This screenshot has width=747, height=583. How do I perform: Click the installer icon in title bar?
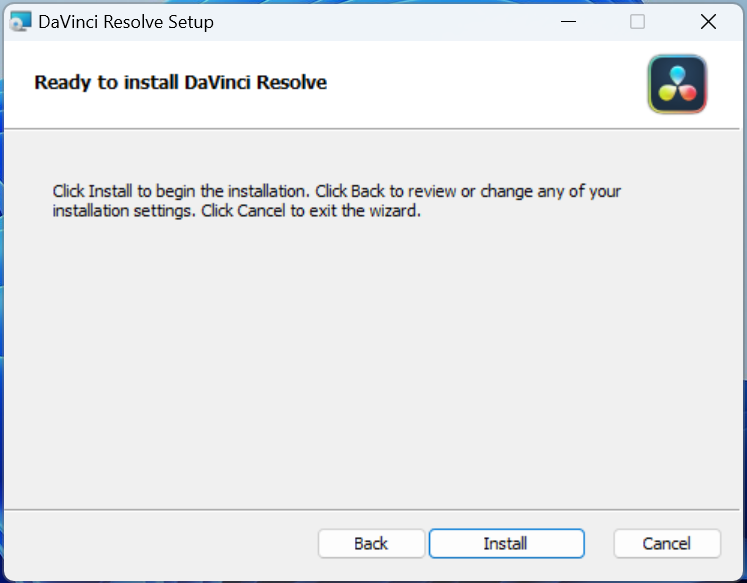[20, 21]
